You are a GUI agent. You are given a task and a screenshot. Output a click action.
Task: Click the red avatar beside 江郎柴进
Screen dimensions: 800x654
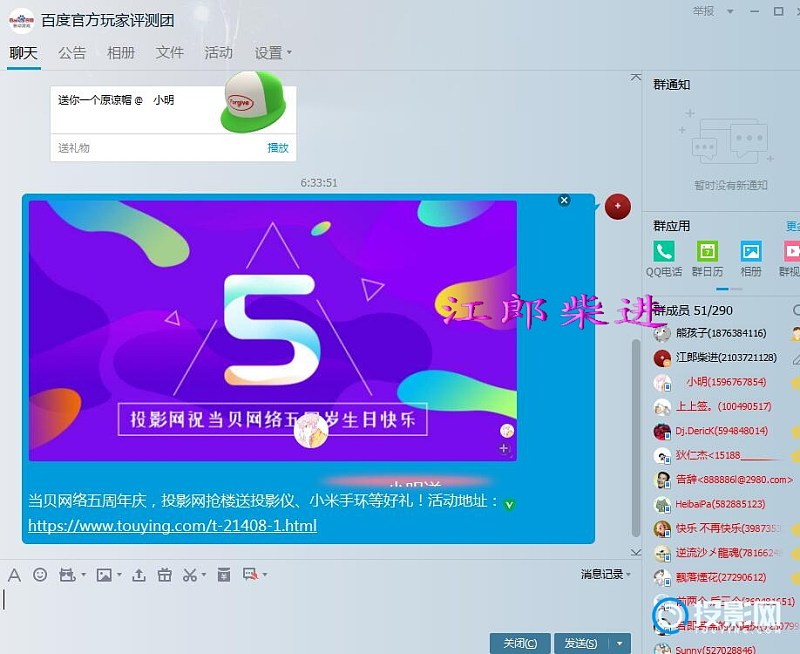coord(662,358)
